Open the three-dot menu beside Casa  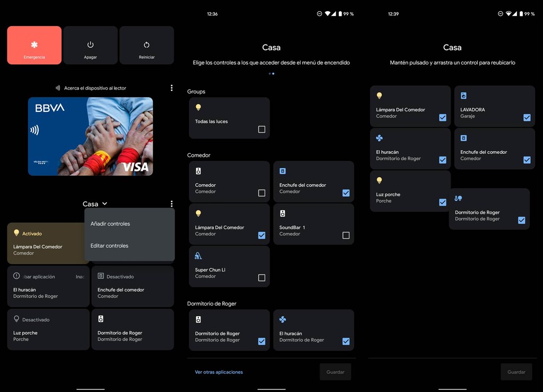[171, 203]
